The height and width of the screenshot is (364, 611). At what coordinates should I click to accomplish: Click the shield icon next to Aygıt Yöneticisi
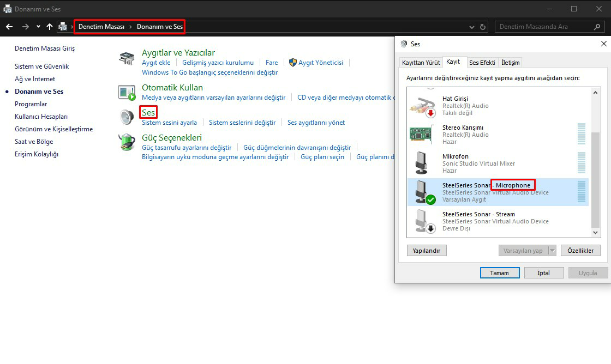292,62
